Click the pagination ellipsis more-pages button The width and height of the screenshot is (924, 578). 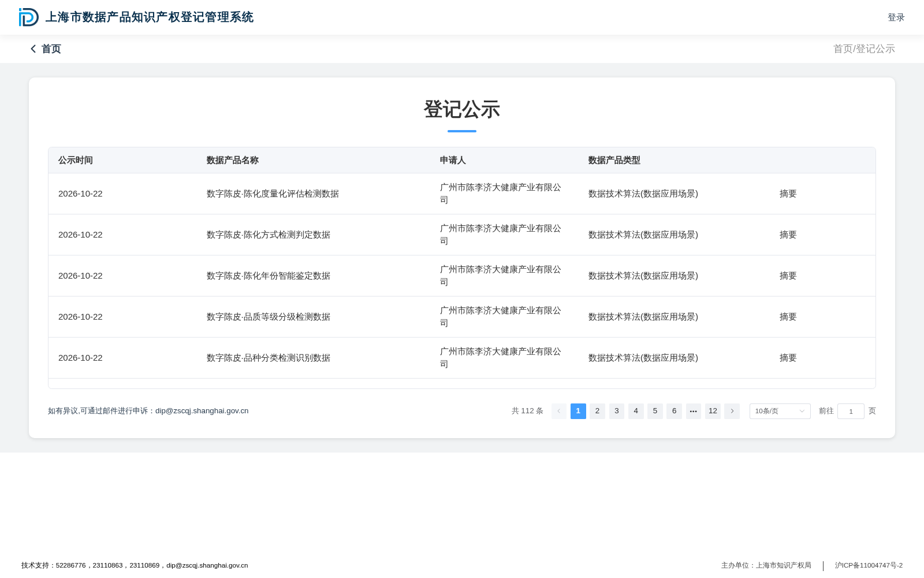click(x=694, y=411)
